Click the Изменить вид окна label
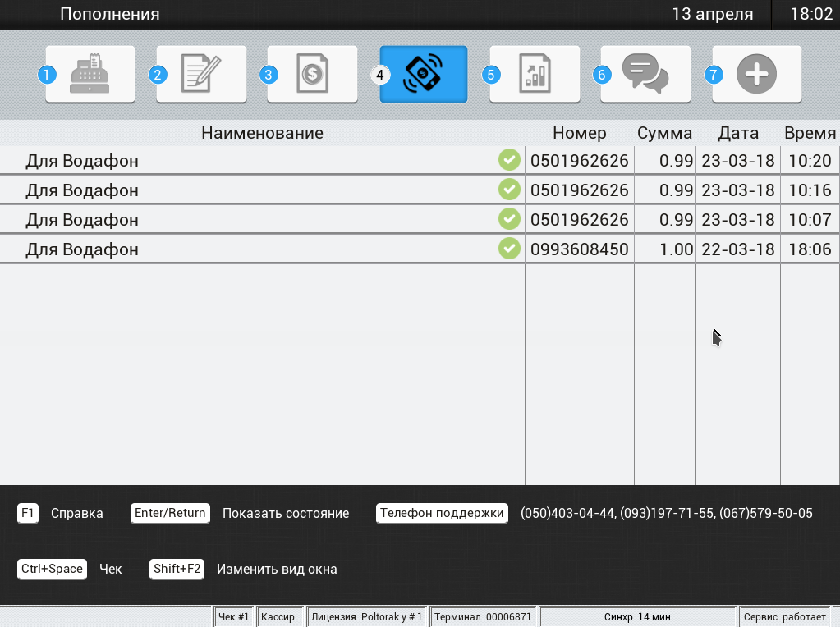This screenshot has height=627, width=840. (x=277, y=569)
